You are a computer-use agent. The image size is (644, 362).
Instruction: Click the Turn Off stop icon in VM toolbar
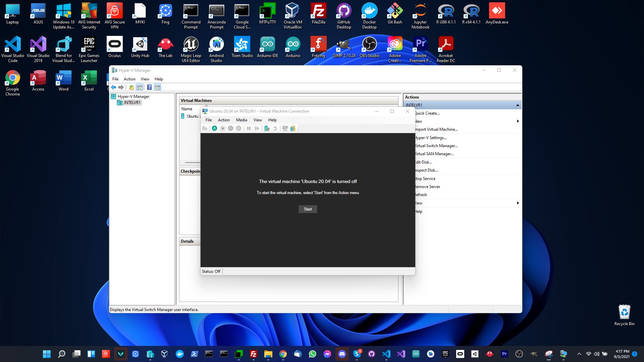[x=222, y=128]
